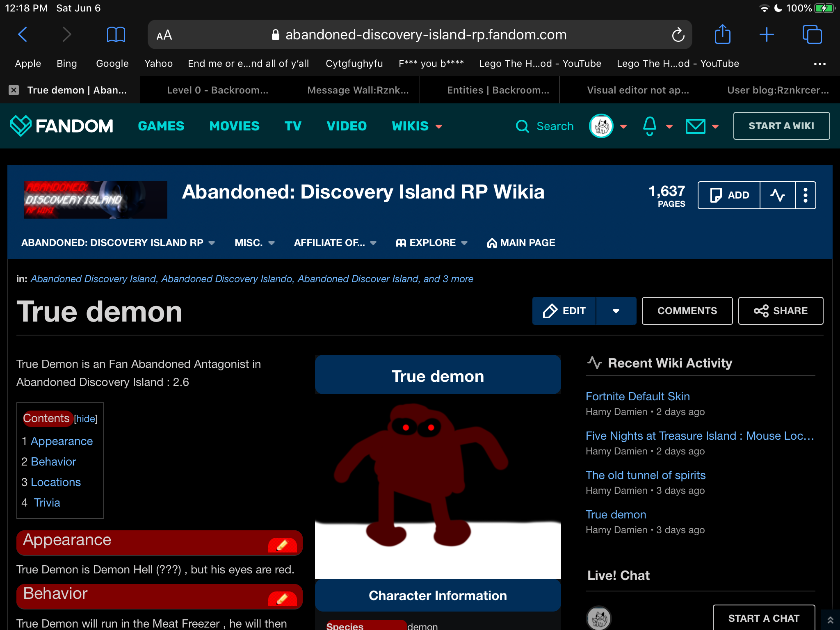Edit the Appearance section pencil icon
This screenshot has height=630, width=840.
[x=282, y=545]
